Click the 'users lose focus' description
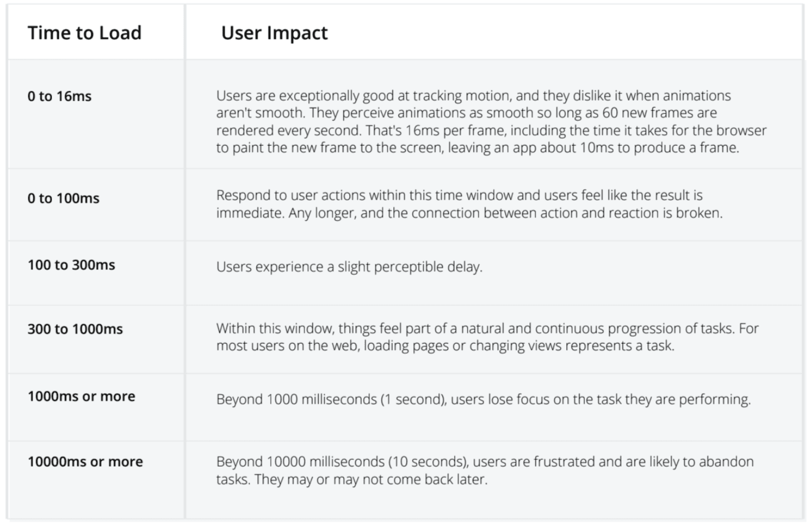Viewport: 812px width, 525px height. [x=483, y=399]
